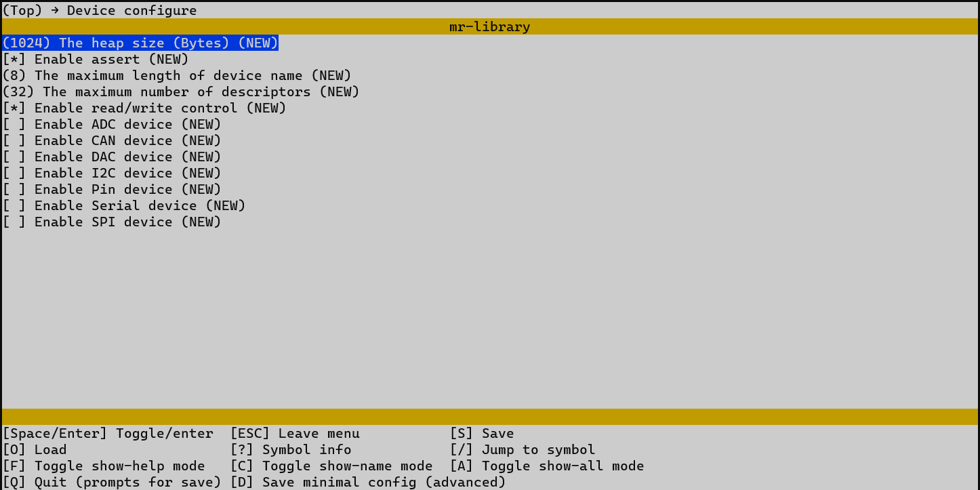Click the [S] Save shortcut hint
The width and height of the screenshot is (980, 490).
[482, 434]
